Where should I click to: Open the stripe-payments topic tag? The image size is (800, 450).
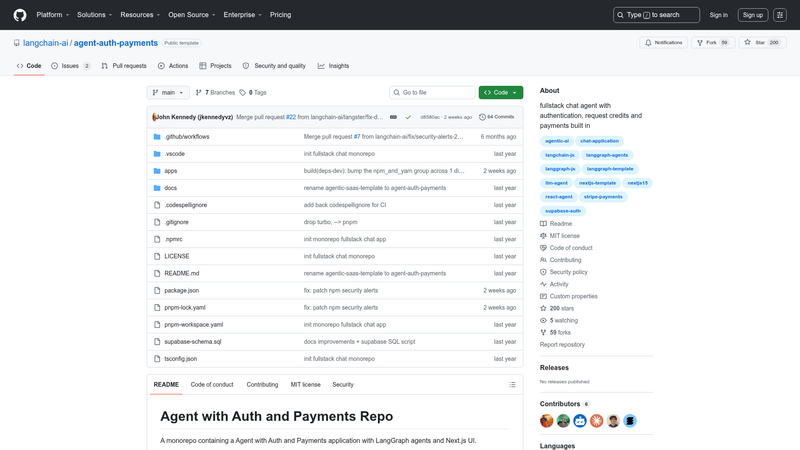pos(603,197)
